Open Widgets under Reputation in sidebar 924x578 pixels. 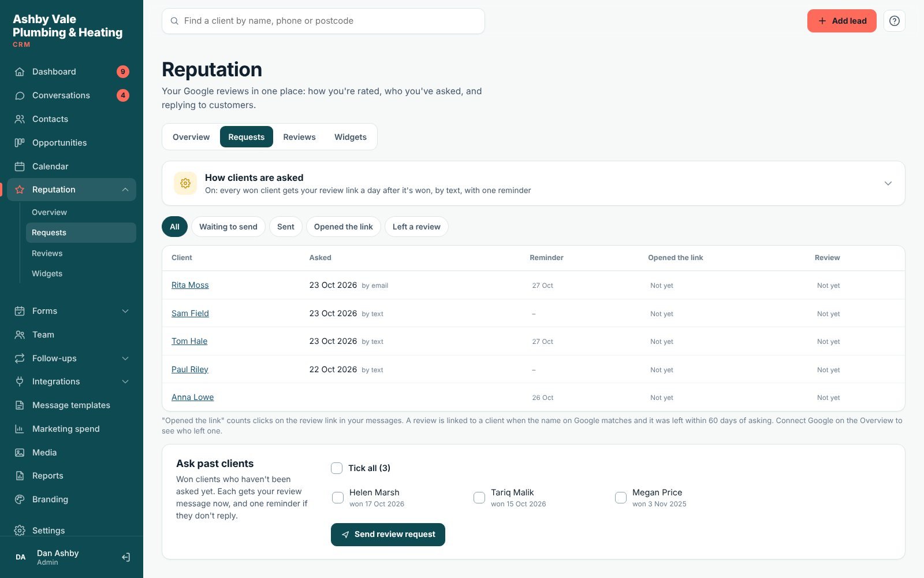(x=81, y=273)
